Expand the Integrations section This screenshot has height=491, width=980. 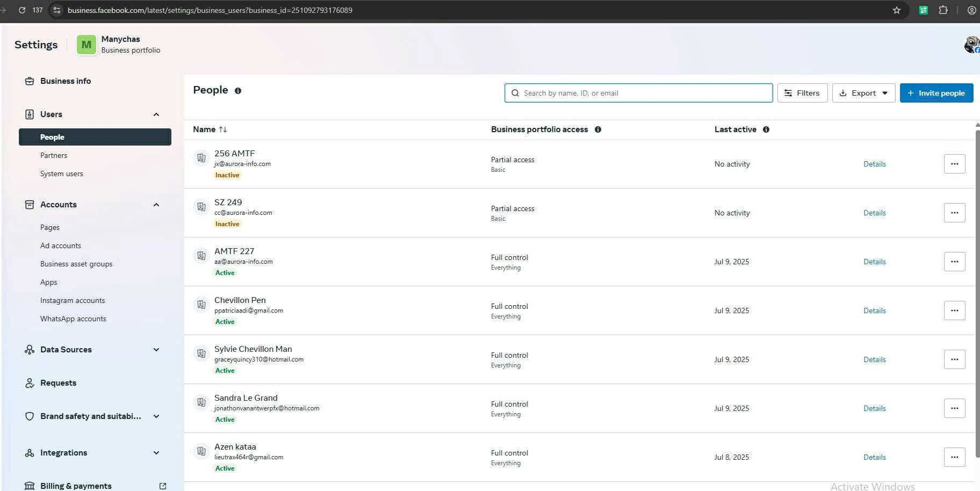pyautogui.click(x=156, y=453)
